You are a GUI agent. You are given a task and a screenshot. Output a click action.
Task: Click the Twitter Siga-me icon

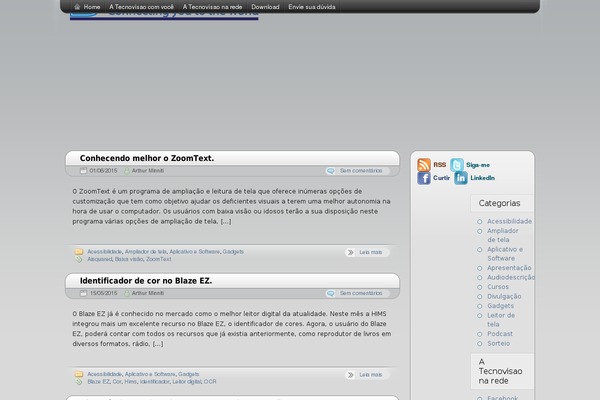coord(457,165)
